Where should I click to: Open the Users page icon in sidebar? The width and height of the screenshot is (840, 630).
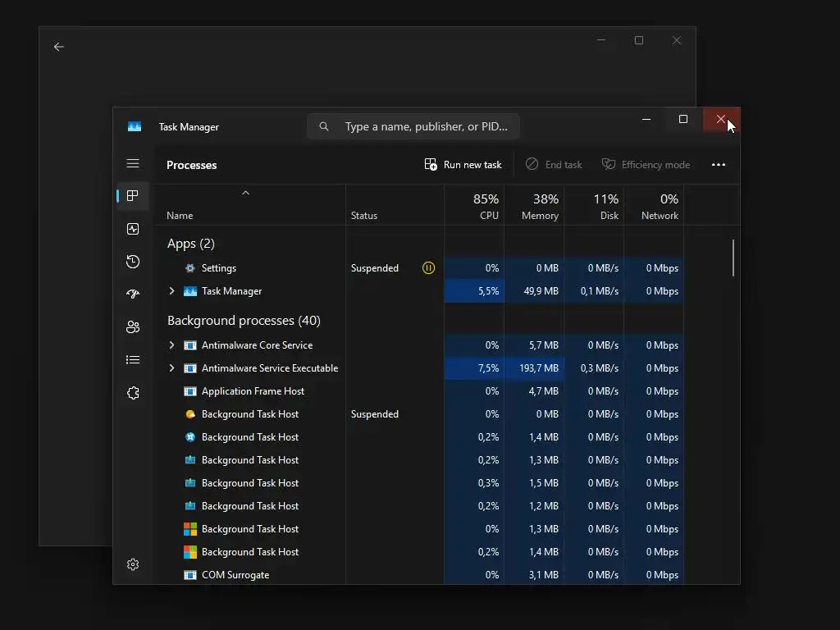pos(133,326)
